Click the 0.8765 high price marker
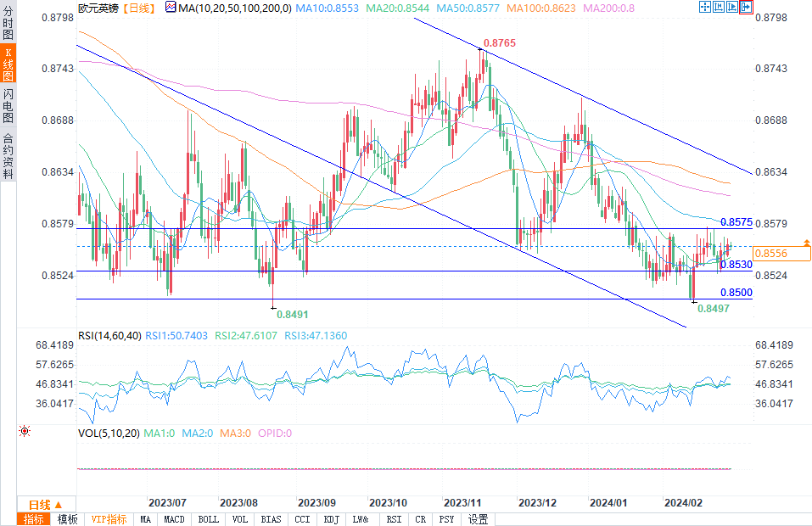The width and height of the screenshot is (812, 526). pos(499,43)
